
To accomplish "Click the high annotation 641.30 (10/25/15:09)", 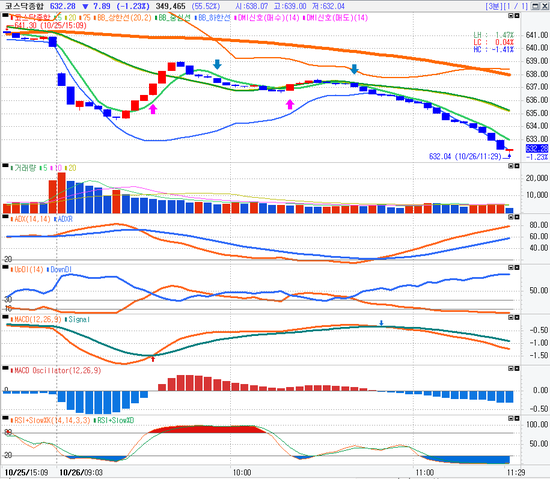I will [x=50, y=25].
